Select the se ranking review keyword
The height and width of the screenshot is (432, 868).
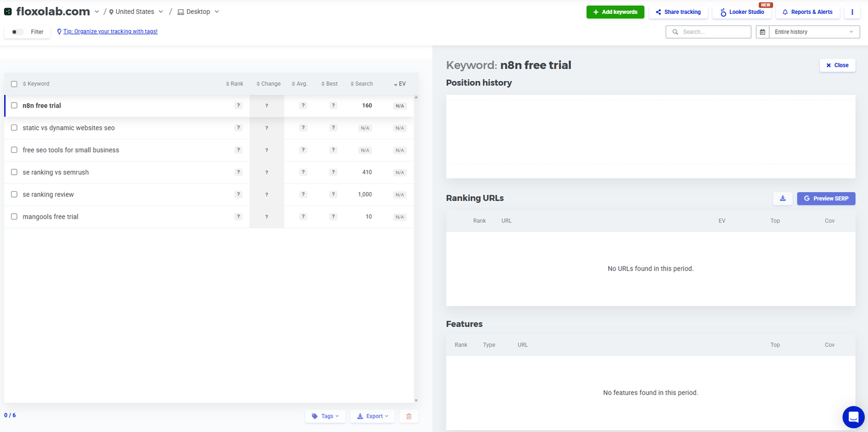coord(48,195)
